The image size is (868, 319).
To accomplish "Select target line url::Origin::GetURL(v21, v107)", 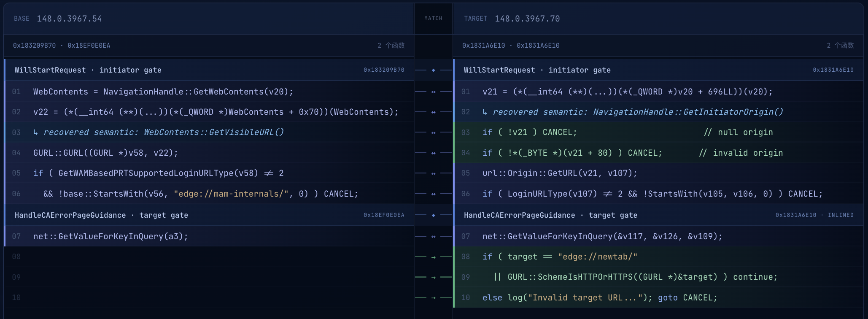I will (x=659, y=173).
